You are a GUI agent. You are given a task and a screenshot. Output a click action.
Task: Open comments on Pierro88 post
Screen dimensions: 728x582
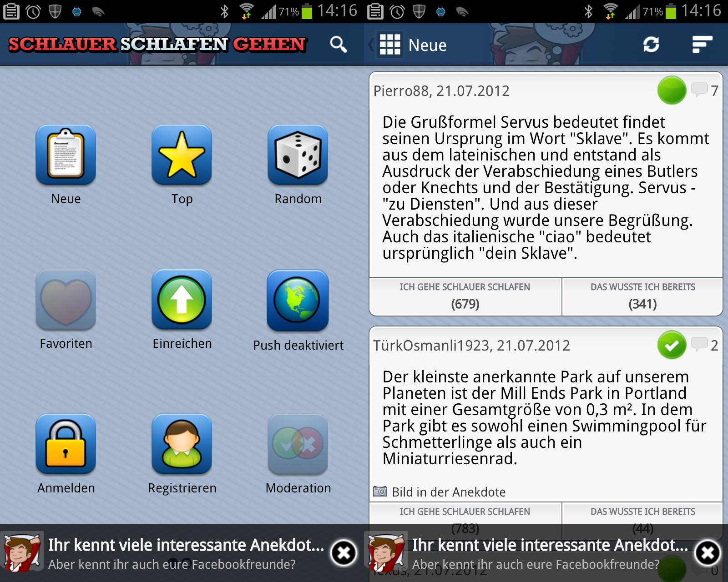tap(704, 90)
